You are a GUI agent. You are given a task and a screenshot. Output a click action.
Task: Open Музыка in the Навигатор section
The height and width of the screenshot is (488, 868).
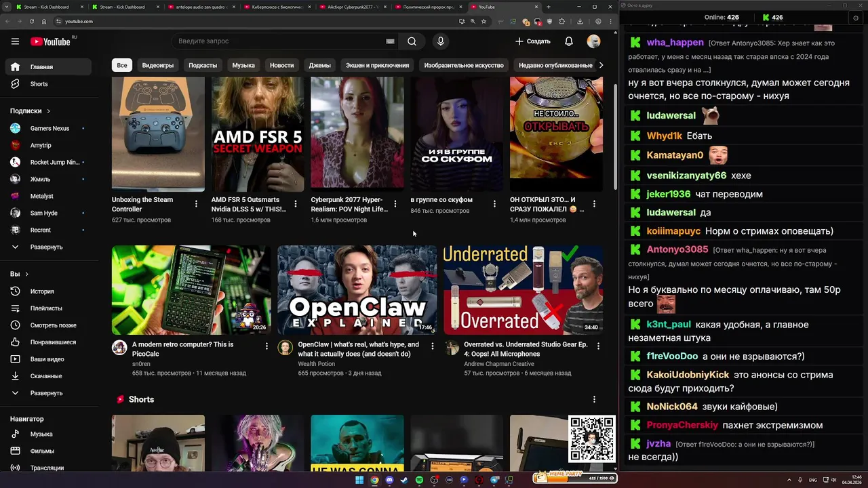(x=47, y=434)
